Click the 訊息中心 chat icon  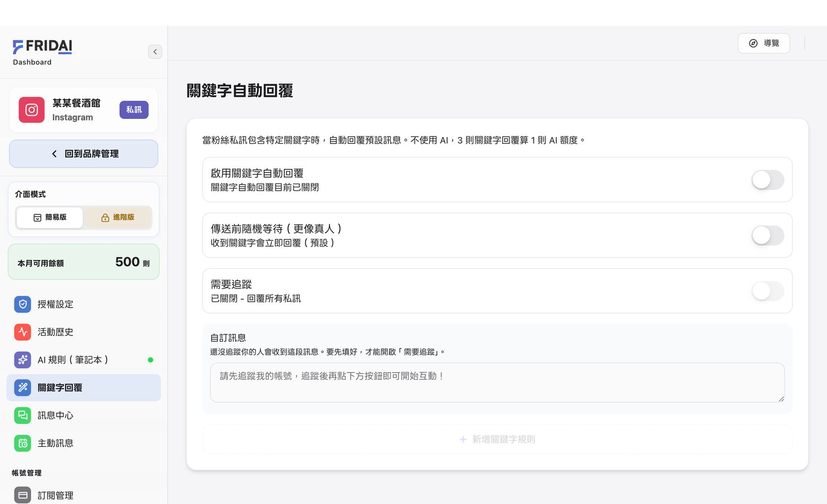tap(23, 415)
